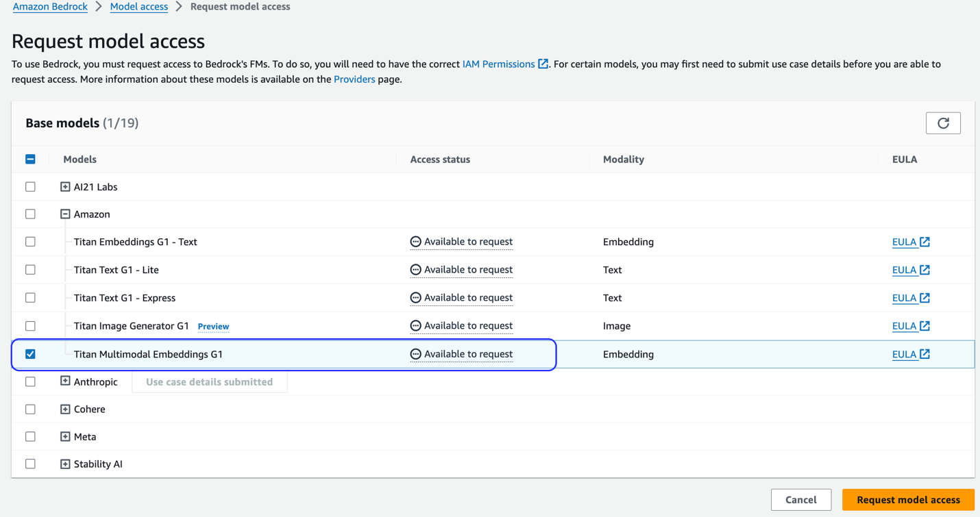The width and height of the screenshot is (980, 517).
Task: Click EULA external link for Titan Text G1 - Lite
Action: click(x=924, y=269)
